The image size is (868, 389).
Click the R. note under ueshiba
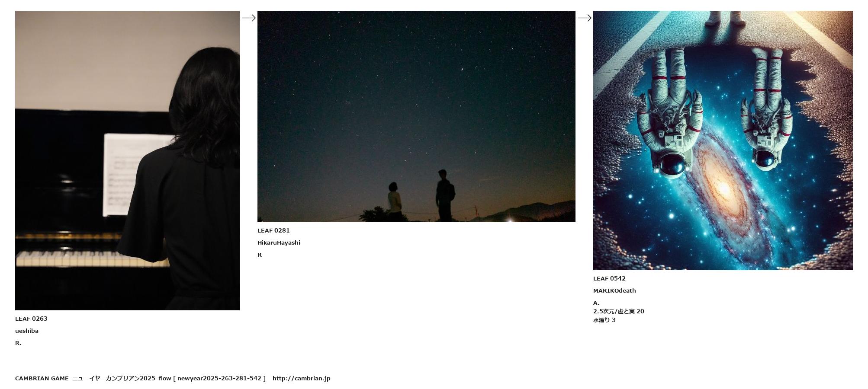pos(18,343)
